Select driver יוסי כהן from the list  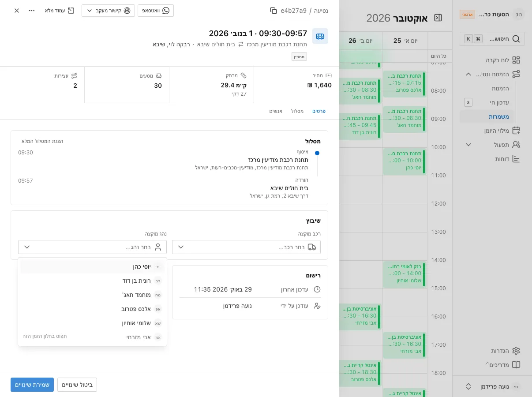coord(92,266)
